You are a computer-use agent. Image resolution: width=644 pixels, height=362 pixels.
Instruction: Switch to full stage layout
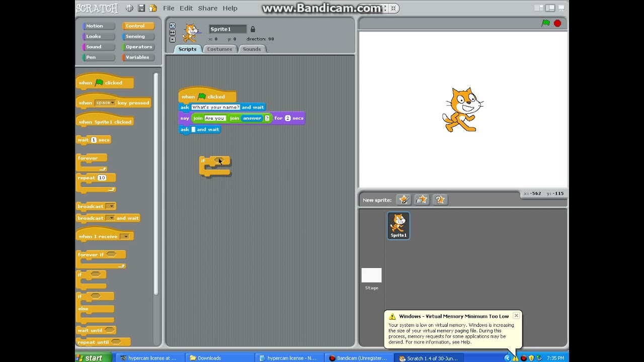550,8
